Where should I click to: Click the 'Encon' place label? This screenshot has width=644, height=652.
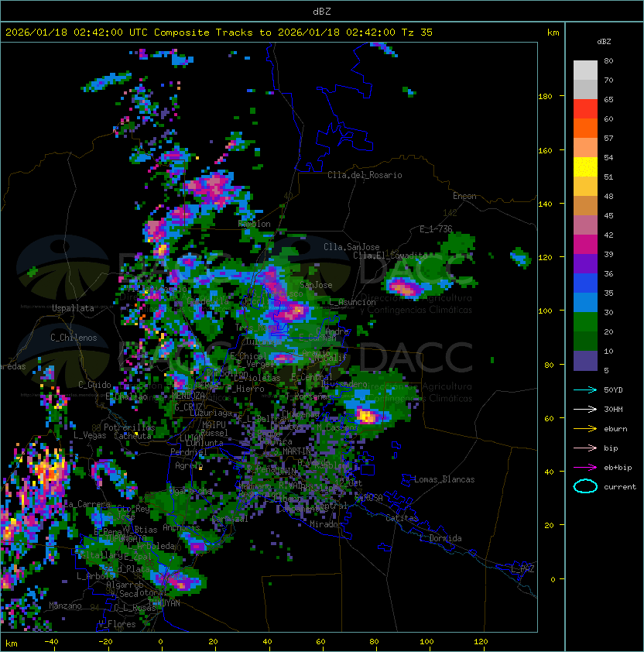point(464,196)
